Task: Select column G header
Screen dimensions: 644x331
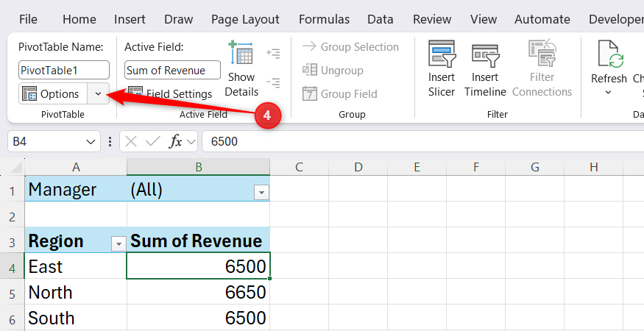Action: click(535, 167)
